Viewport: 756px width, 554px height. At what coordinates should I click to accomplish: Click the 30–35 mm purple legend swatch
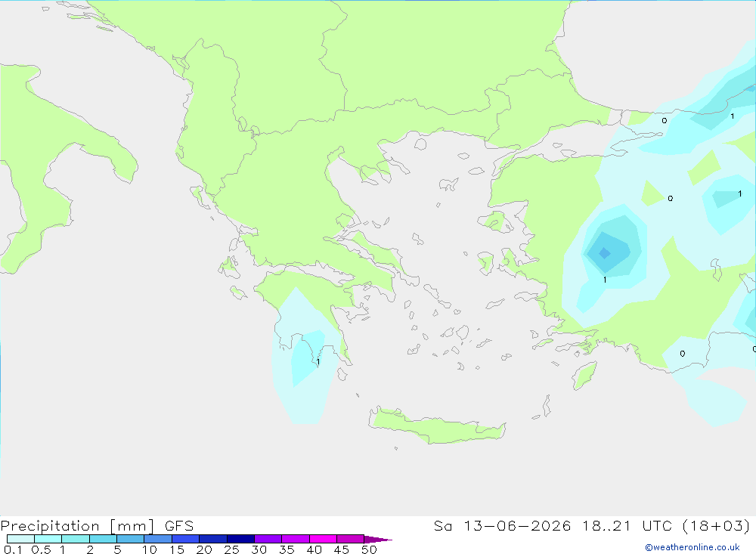[268, 539]
